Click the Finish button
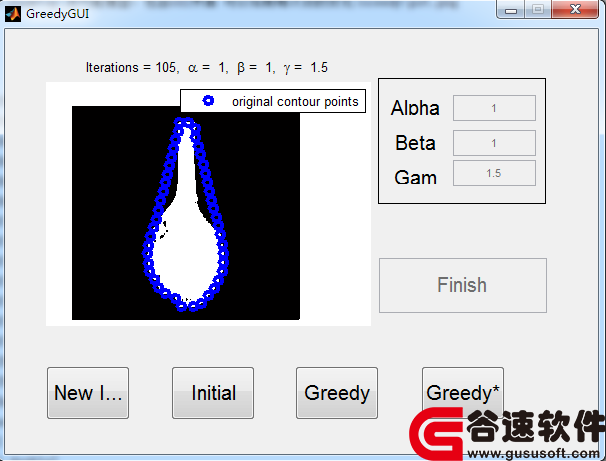Image resolution: width=606 pixels, height=461 pixels. click(x=463, y=285)
